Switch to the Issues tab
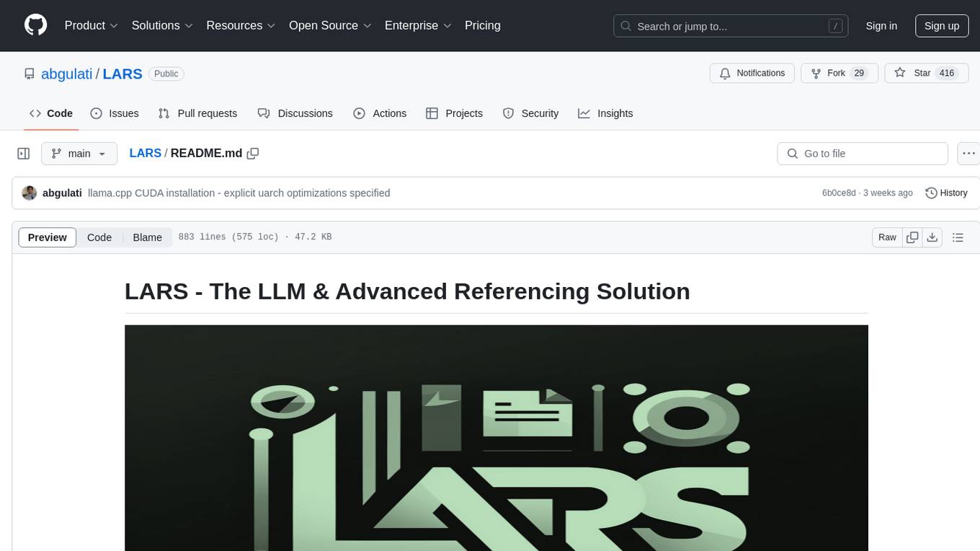Screen dimensions: 980x551 pyautogui.click(x=115, y=113)
